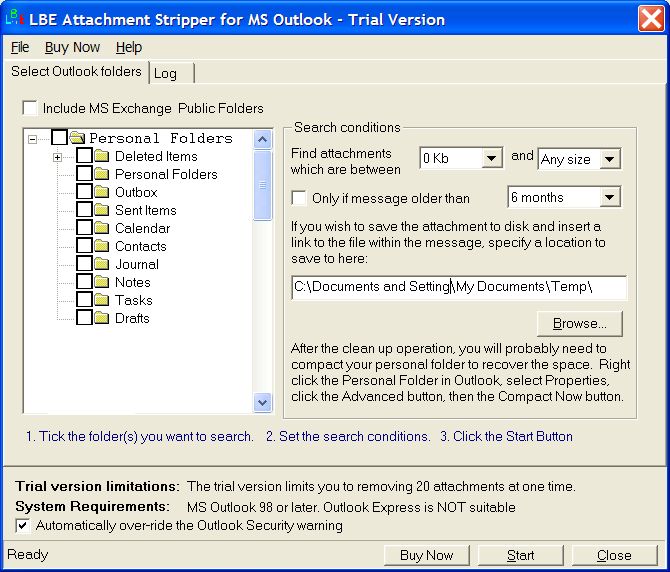This screenshot has height=572, width=670.
Task: Click the Outbox folder icon
Action: [x=102, y=192]
